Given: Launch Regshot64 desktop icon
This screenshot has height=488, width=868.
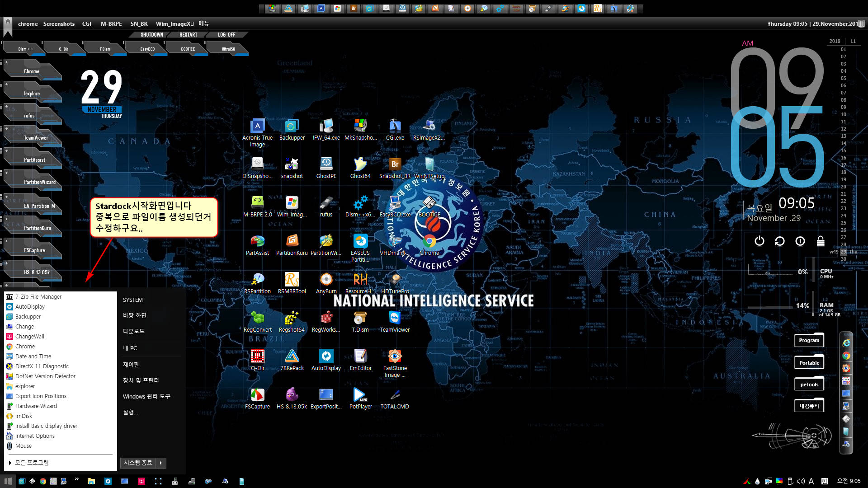Looking at the screenshot, I should (292, 322).
